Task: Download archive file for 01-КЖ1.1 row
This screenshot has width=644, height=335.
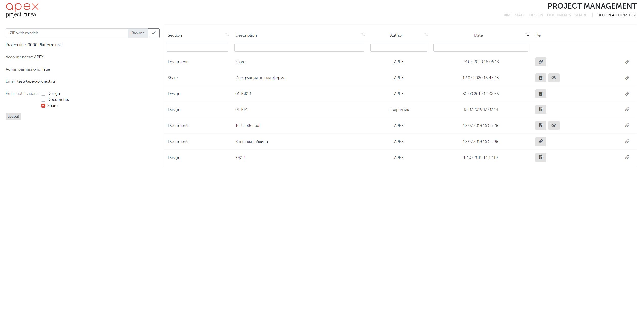Action: 541,94
